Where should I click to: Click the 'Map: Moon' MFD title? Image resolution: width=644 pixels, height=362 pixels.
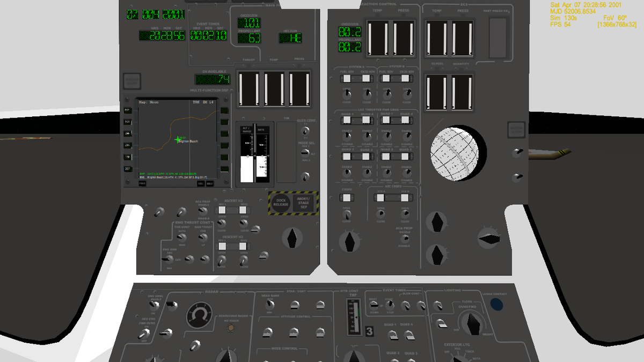point(149,102)
